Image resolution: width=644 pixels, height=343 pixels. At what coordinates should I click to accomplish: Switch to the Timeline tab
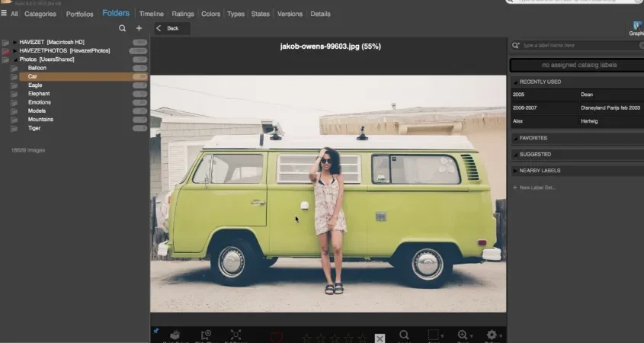click(x=151, y=14)
